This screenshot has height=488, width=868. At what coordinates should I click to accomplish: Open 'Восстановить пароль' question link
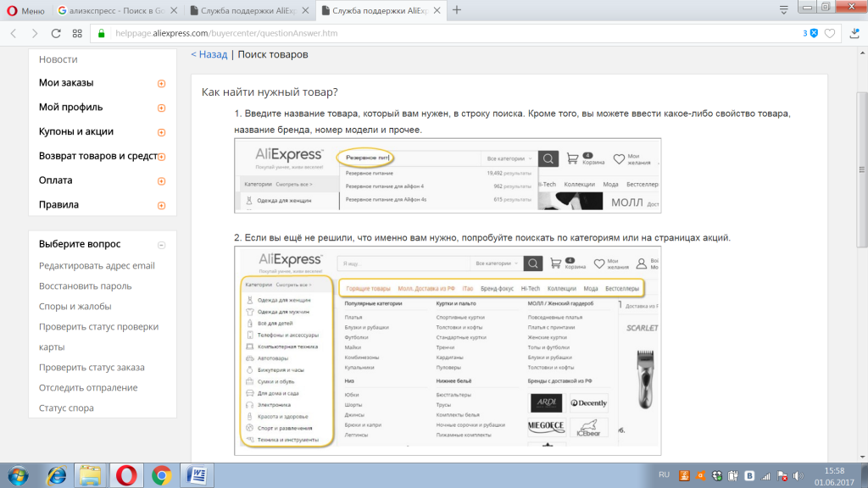click(x=85, y=286)
